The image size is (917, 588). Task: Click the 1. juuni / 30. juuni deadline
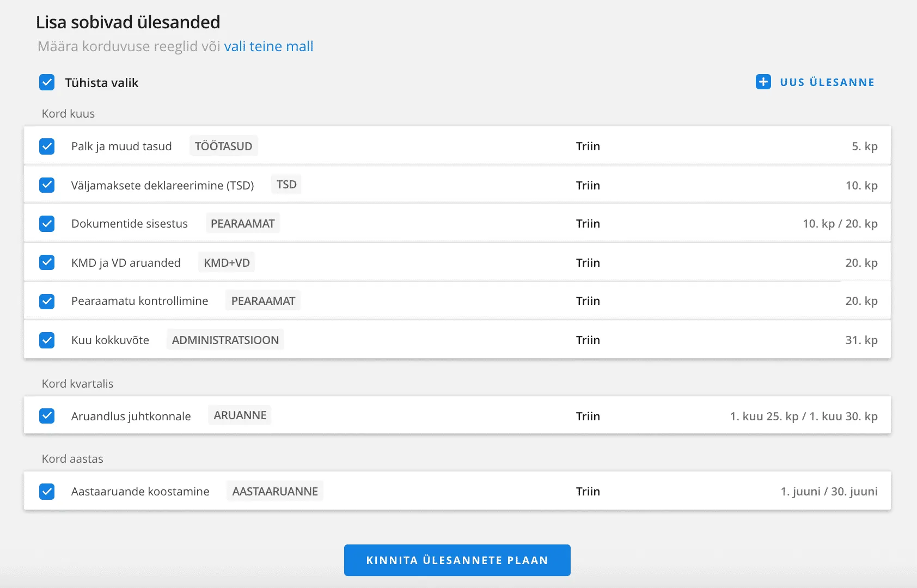tap(829, 492)
